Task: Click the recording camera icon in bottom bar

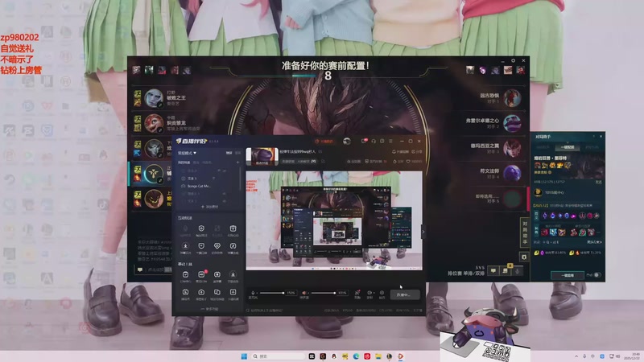Action: pos(369,293)
